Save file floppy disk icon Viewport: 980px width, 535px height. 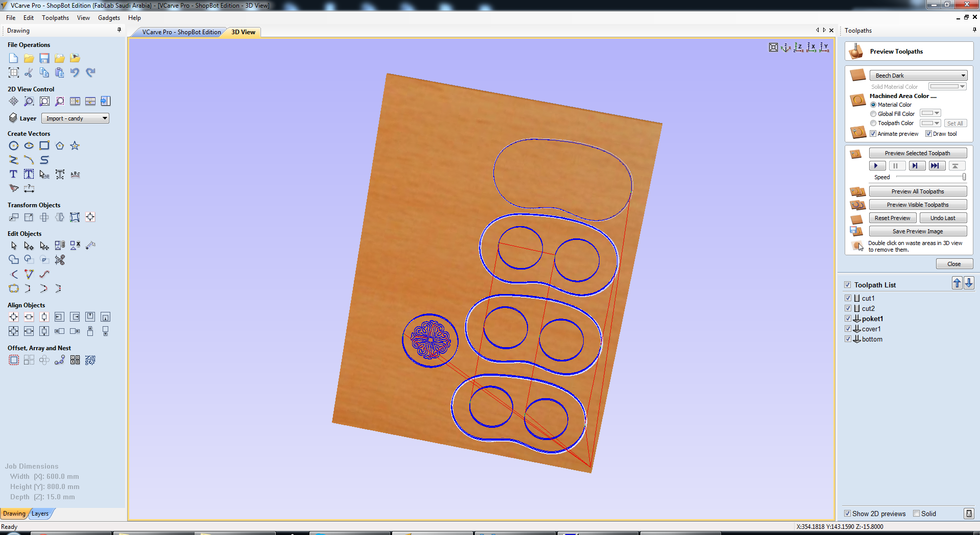44,58
